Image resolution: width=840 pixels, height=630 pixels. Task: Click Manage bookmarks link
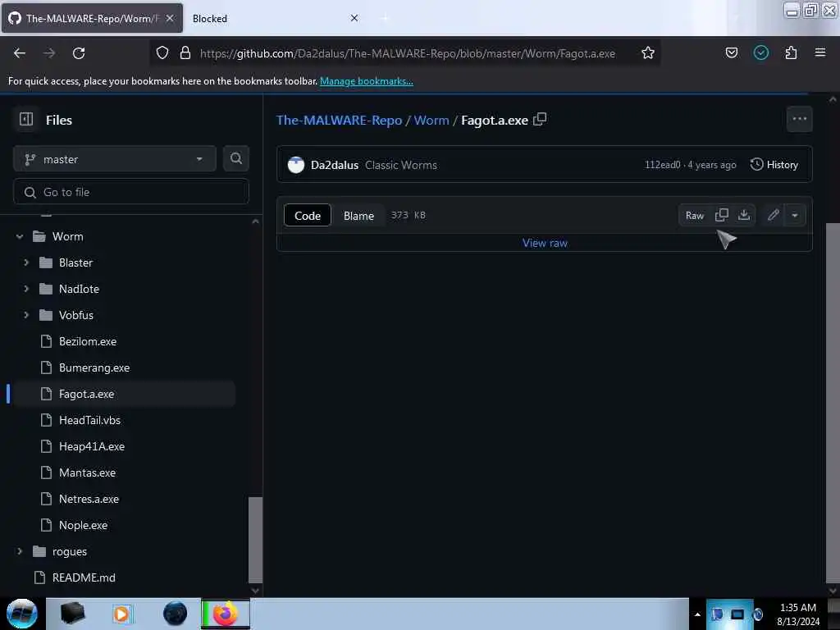[367, 81]
